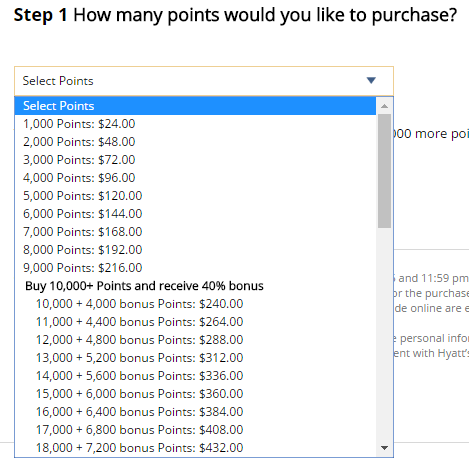
Task: Choose 7,000 Points: $168.00
Action: tap(195, 232)
